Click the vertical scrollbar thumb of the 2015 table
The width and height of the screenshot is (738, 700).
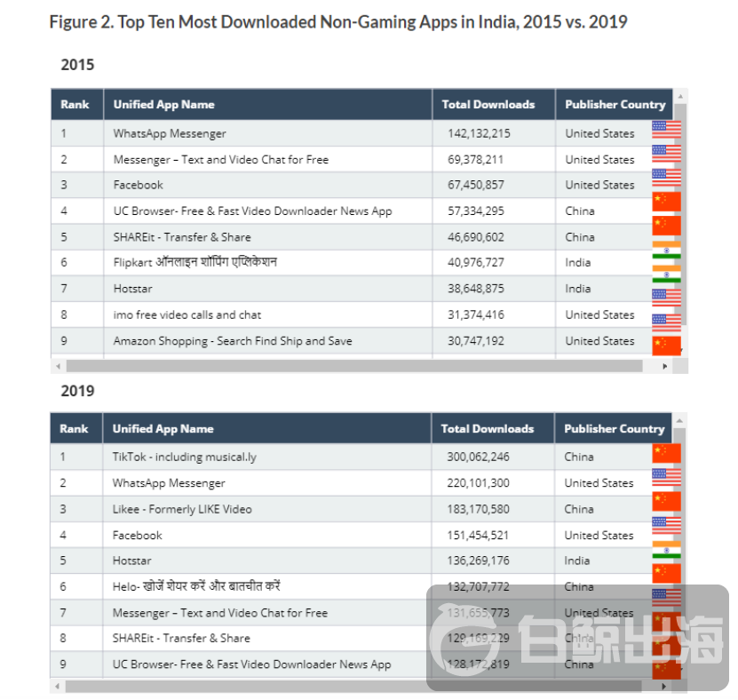pos(680,214)
